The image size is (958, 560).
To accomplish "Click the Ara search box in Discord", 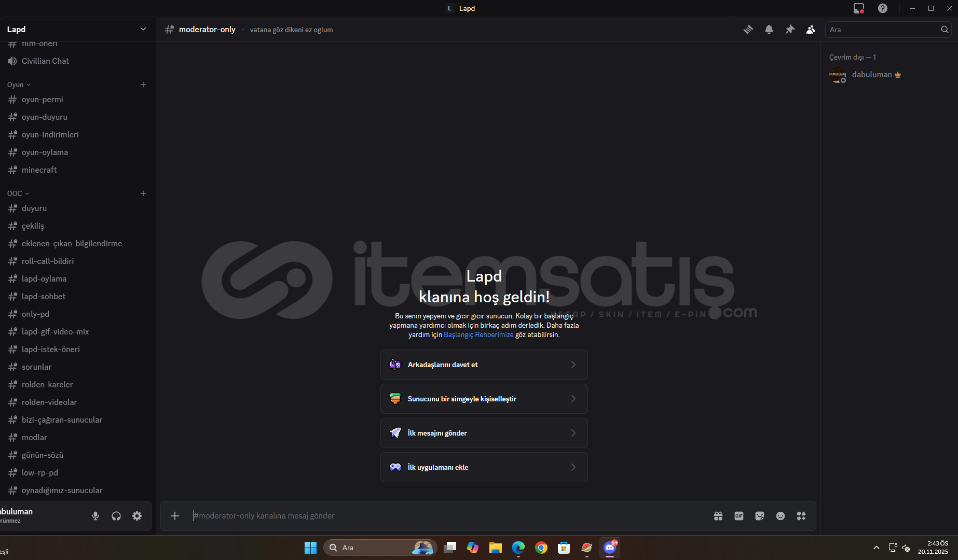I will [x=888, y=30].
